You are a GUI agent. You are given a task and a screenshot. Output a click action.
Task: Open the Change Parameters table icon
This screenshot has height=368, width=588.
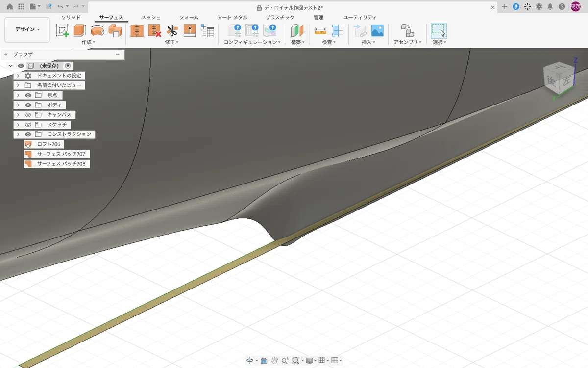(207, 31)
